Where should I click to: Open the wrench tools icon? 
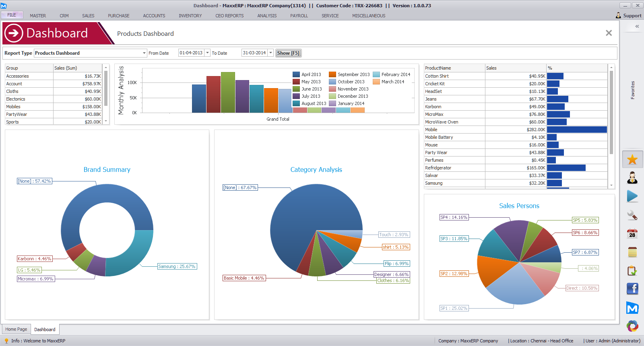pos(632,215)
